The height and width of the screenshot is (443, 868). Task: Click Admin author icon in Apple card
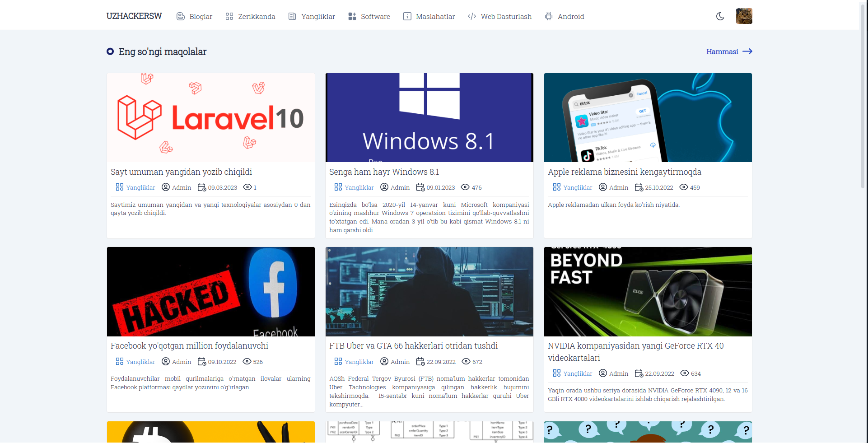pos(603,187)
